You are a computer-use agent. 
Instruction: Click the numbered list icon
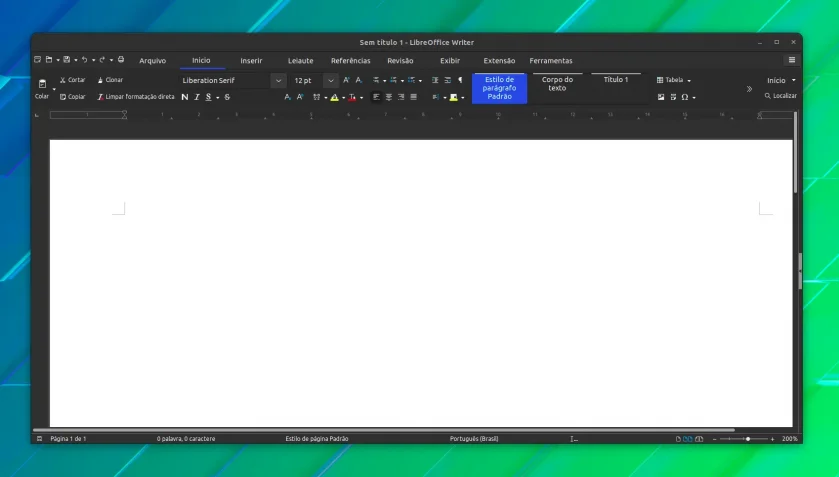coord(394,80)
